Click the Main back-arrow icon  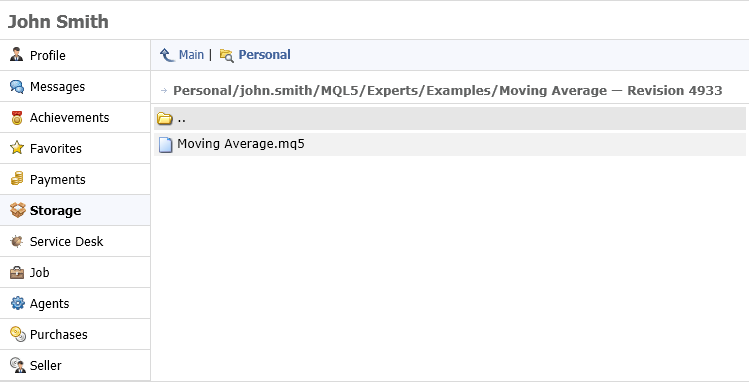click(167, 55)
